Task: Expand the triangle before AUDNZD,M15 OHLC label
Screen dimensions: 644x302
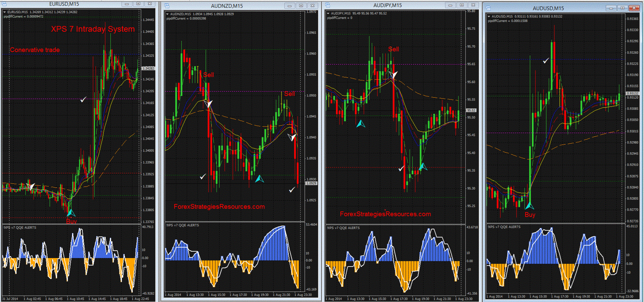Action: [167, 14]
